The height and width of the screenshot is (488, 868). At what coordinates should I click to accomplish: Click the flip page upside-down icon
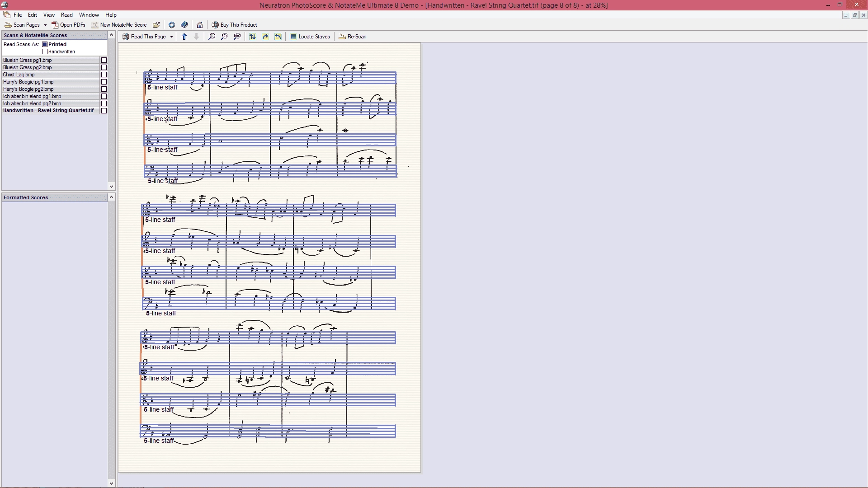coord(253,37)
